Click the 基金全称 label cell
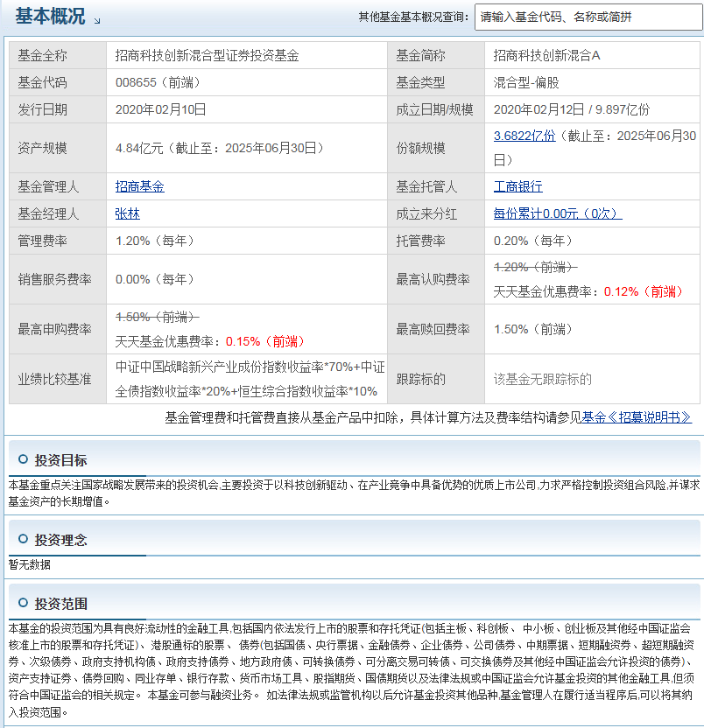The height and width of the screenshot is (728, 704). [58, 55]
